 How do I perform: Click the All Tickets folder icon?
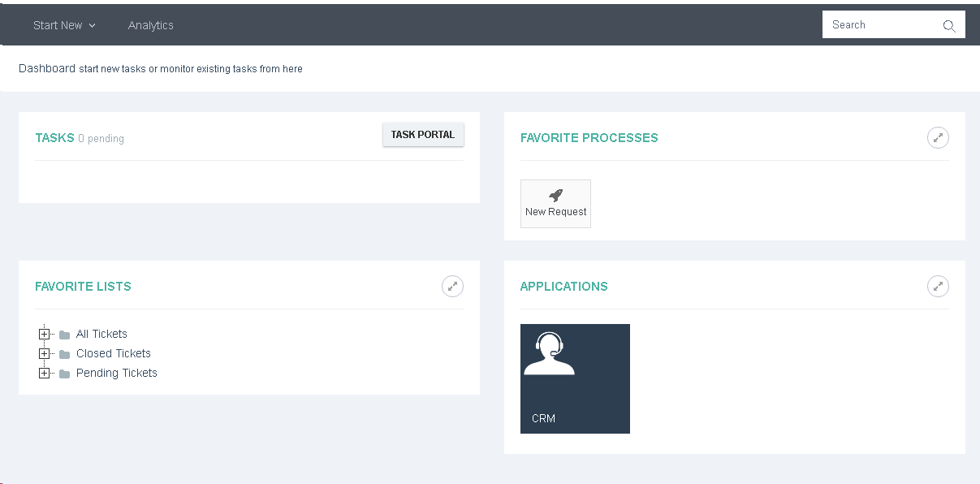pyautogui.click(x=64, y=335)
